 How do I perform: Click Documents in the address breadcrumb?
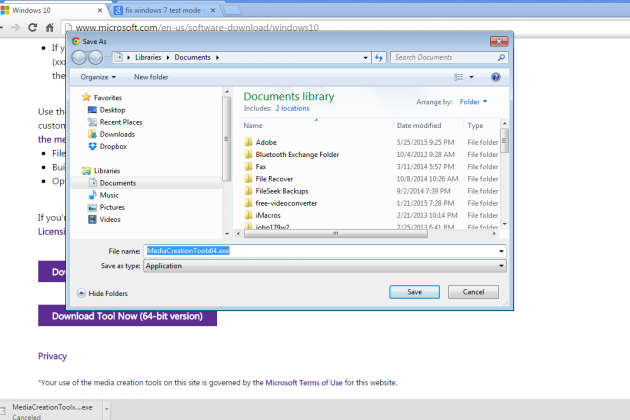[192, 57]
